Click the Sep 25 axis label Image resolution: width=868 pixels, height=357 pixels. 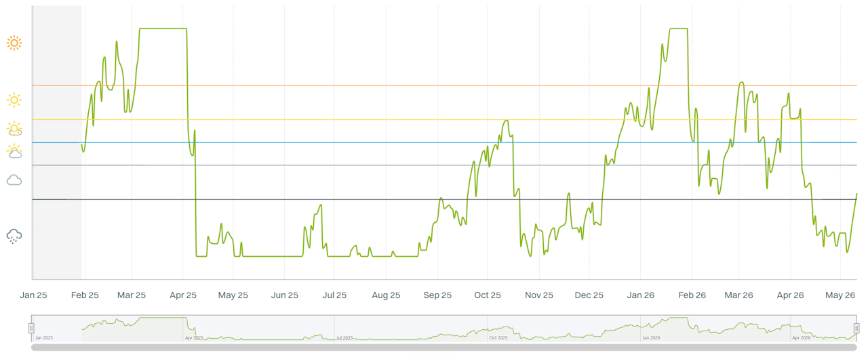[x=437, y=295]
